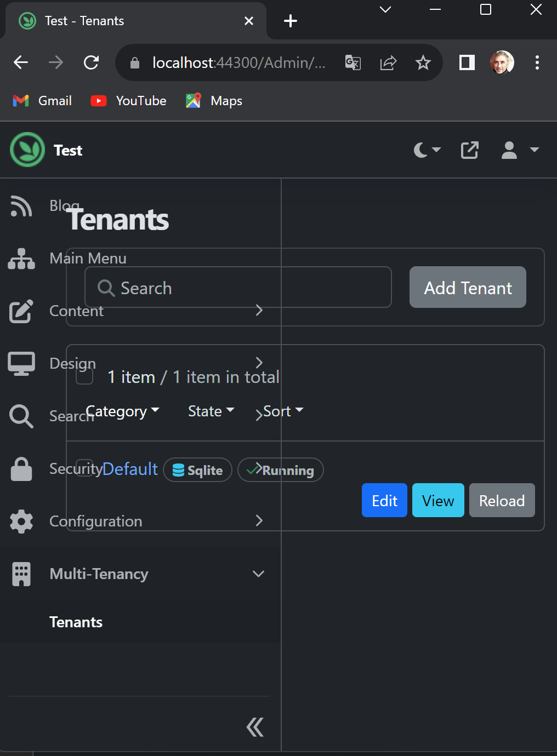Image resolution: width=557 pixels, height=756 pixels.
Task: Open the Search section magnifier icon
Action: pos(20,416)
